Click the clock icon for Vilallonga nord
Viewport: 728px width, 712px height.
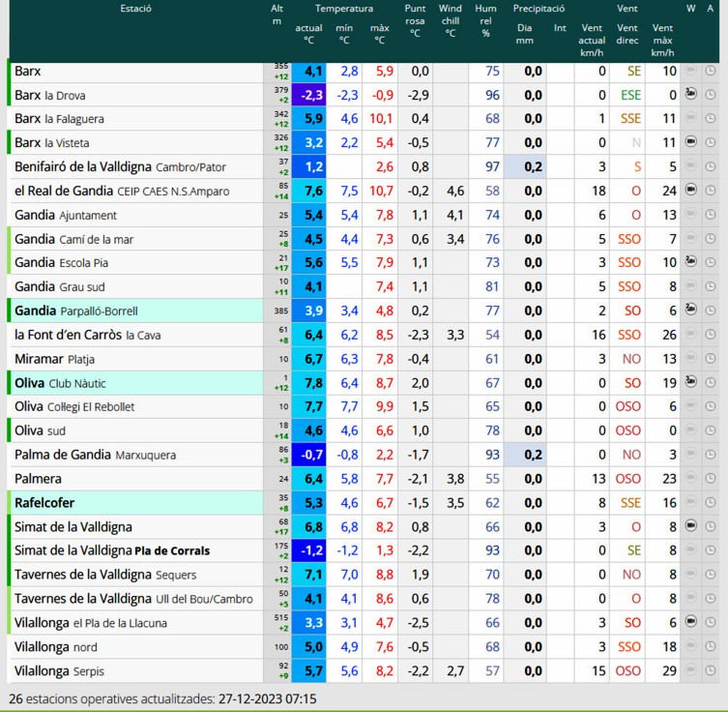(x=711, y=646)
